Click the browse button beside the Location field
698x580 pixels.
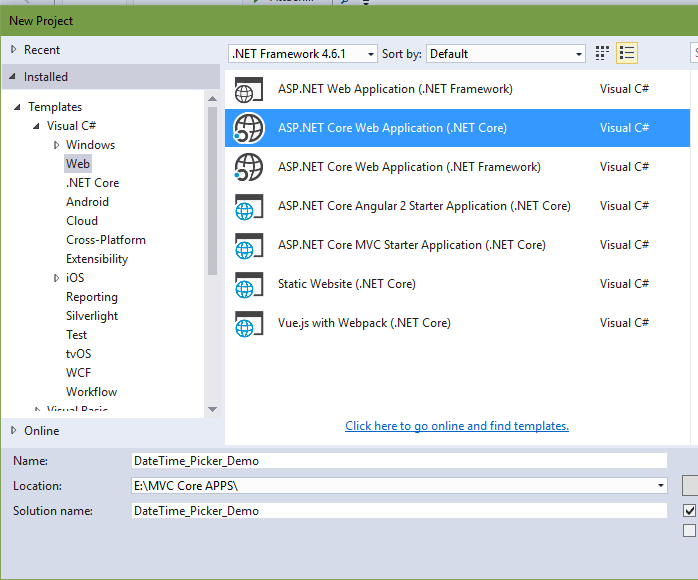coord(690,486)
